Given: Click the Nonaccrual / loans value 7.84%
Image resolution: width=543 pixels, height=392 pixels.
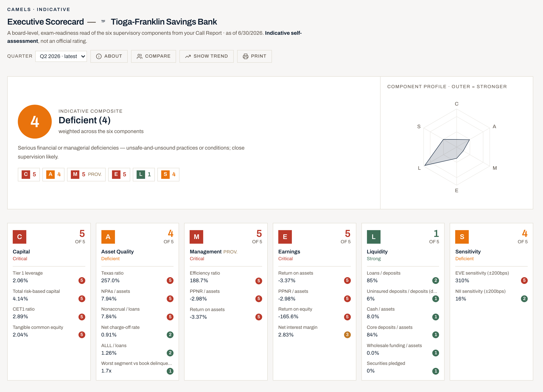Looking at the screenshot, I should coord(109,316).
